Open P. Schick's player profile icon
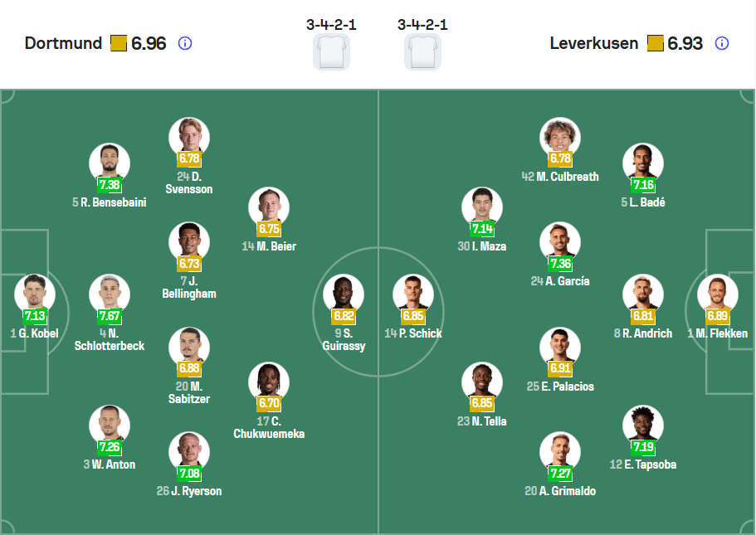The height and width of the screenshot is (535, 756). tap(412, 292)
